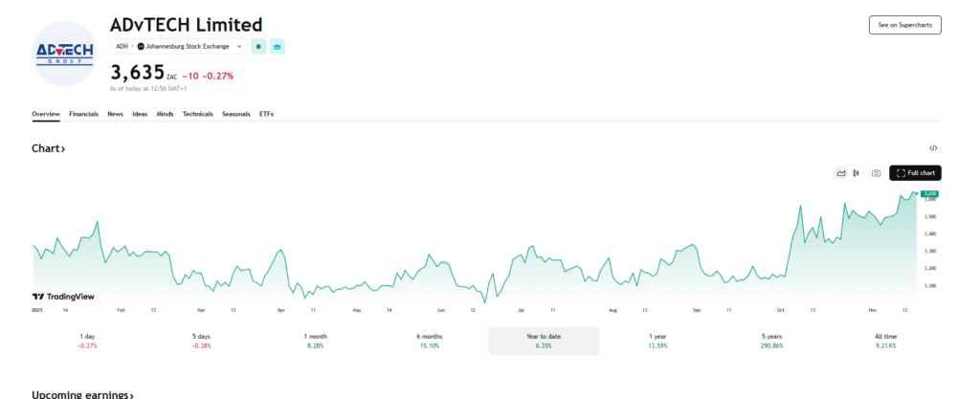Click the ADvTECH Group logo
Viewport: 980px width, 399px height.
point(64,53)
